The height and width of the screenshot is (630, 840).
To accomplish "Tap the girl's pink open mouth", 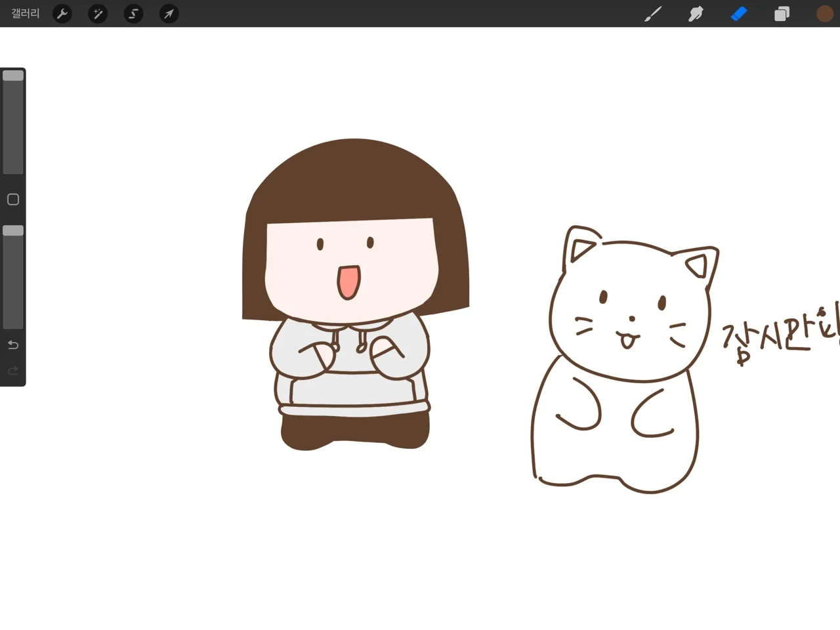I will (x=348, y=282).
